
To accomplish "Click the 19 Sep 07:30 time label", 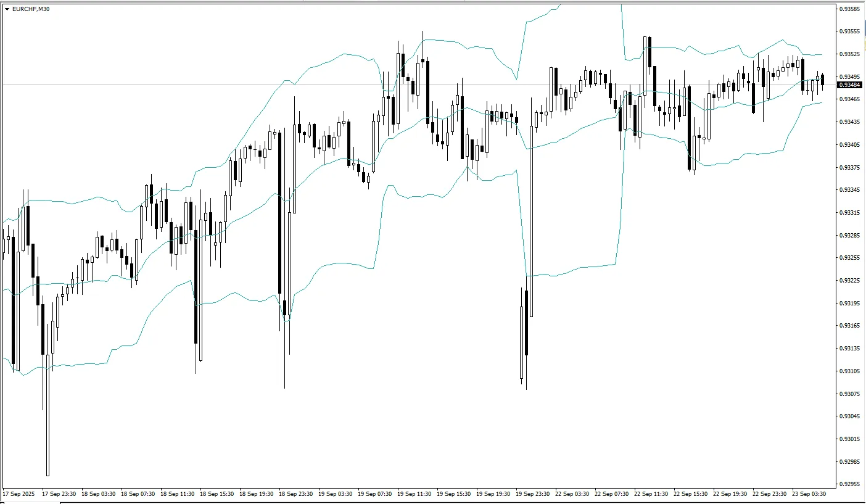I will [x=375, y=494].
